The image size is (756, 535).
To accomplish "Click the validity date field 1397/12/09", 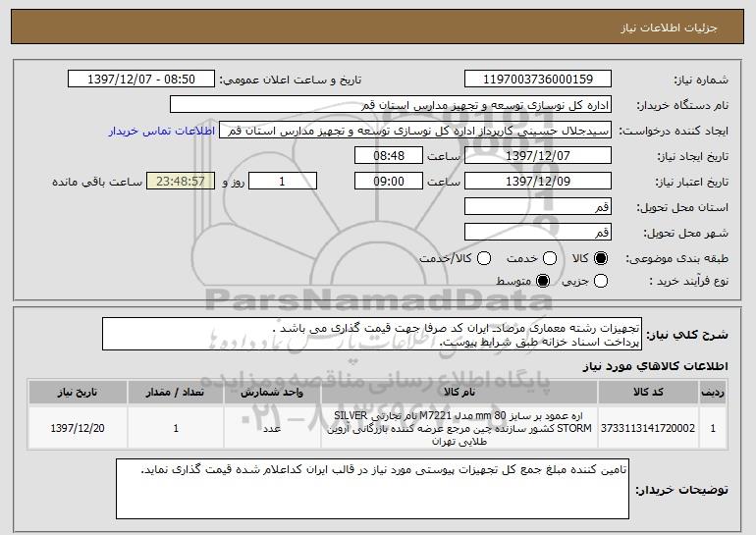I will [538, 182].
